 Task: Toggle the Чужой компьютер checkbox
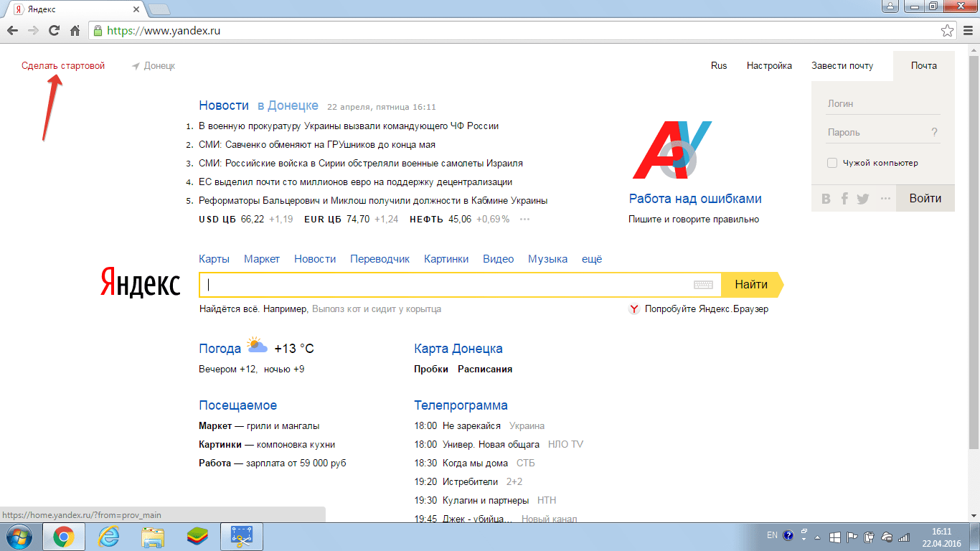[832, 163]
